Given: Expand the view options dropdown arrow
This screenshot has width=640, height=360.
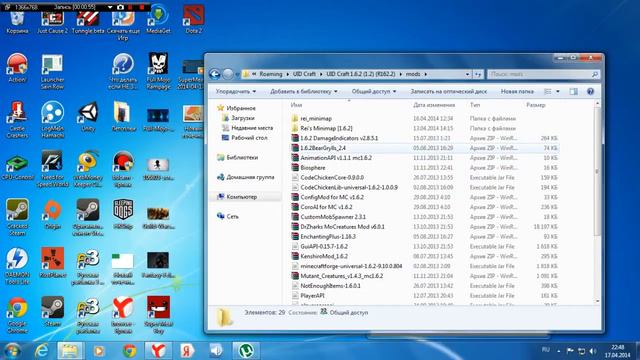Looking at the screenshot, I should click(x=558, y=91).
